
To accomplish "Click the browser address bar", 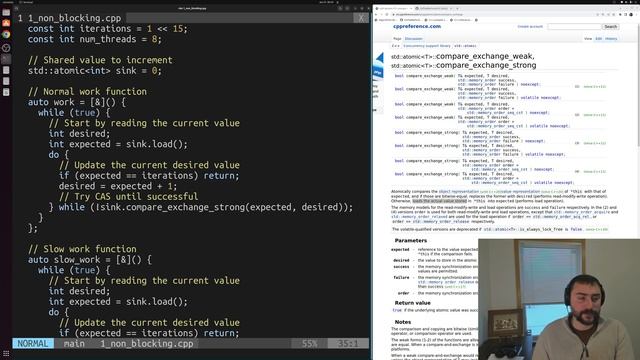I will (x=492, y=14).
